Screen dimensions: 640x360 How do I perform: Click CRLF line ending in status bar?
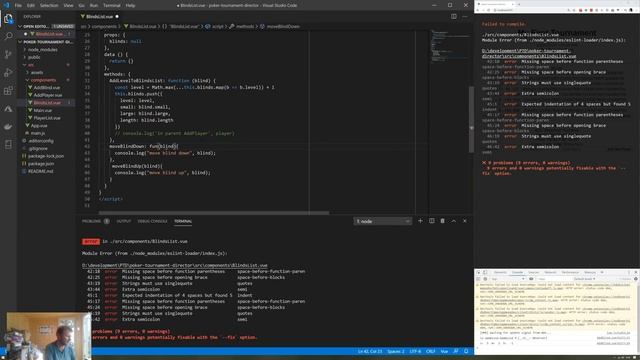click(x=431, y=351)
